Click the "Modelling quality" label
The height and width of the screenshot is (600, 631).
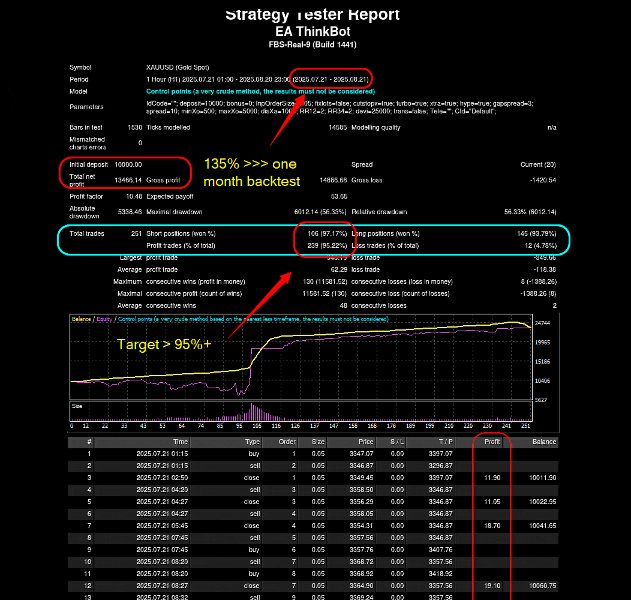coord(375,128)
